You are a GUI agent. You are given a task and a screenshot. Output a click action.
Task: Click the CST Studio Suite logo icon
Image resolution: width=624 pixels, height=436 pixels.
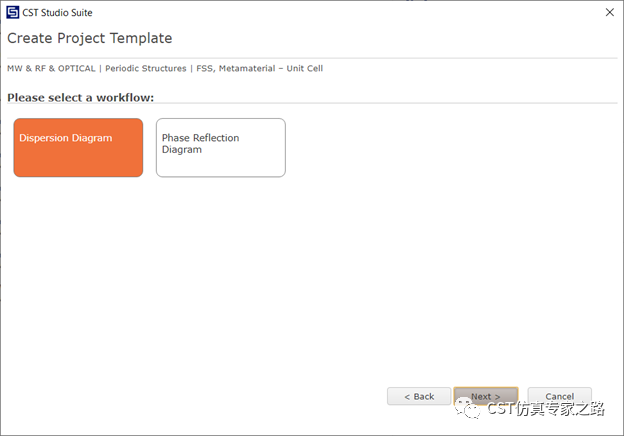point(12,12)
